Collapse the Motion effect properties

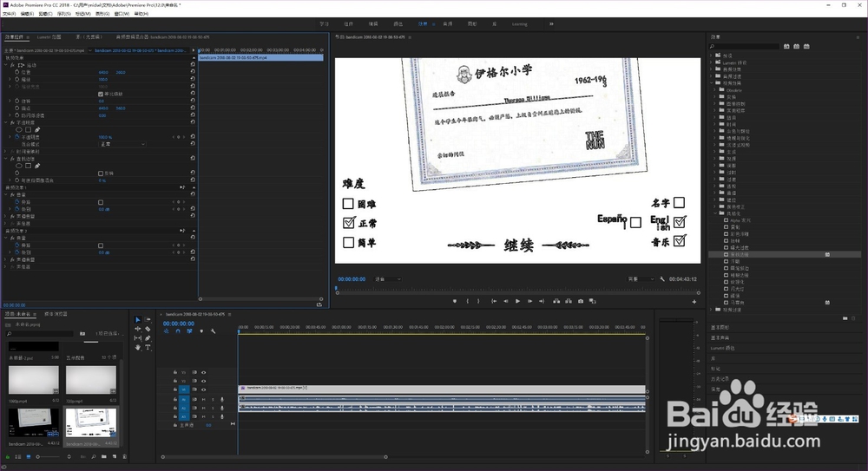point(6,65)
